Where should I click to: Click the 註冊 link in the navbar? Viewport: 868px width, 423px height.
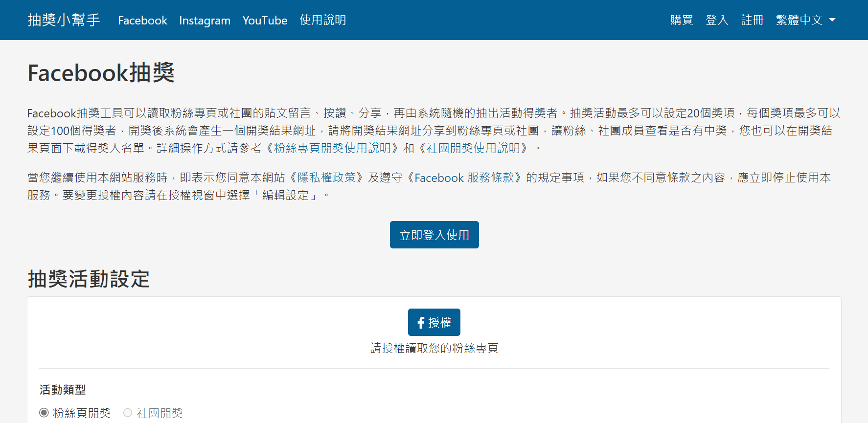[x=752, y=20]
